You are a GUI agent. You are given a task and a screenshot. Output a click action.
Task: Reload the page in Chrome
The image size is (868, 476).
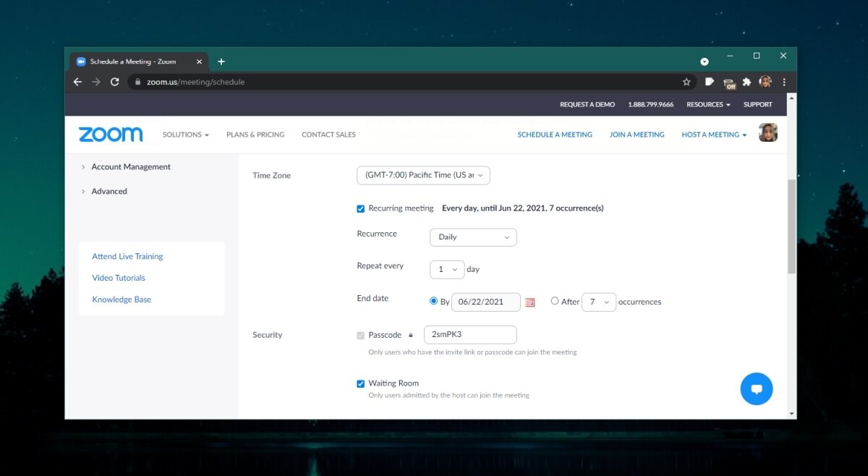[x=114, y=82]
